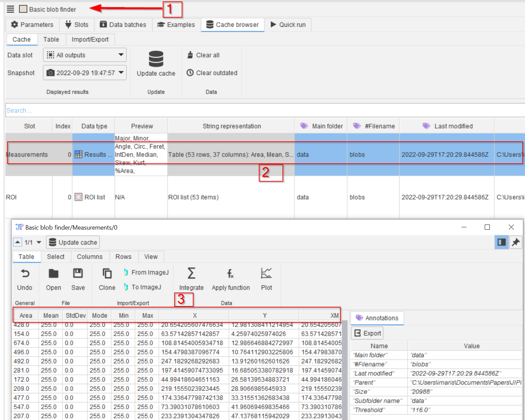Open the Columns tab in table window
The width and height of the screenshot is (525, 420).
90,257
